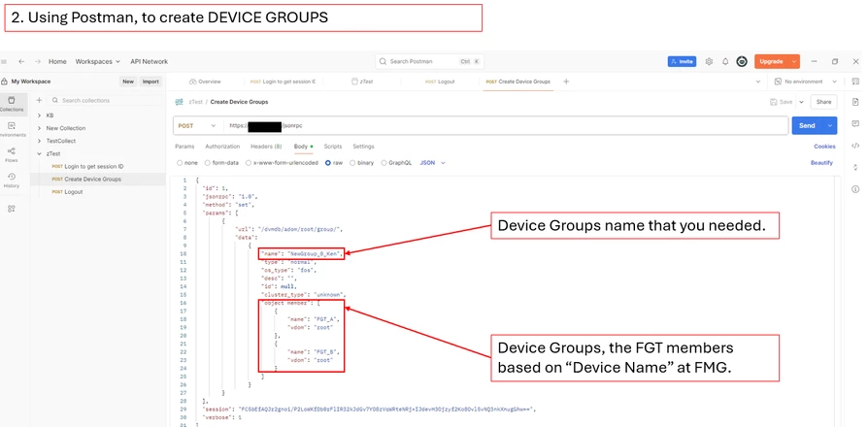Click the New button in workspace
Viewport: 868px width, 427px height.
(x=128, y=82)
